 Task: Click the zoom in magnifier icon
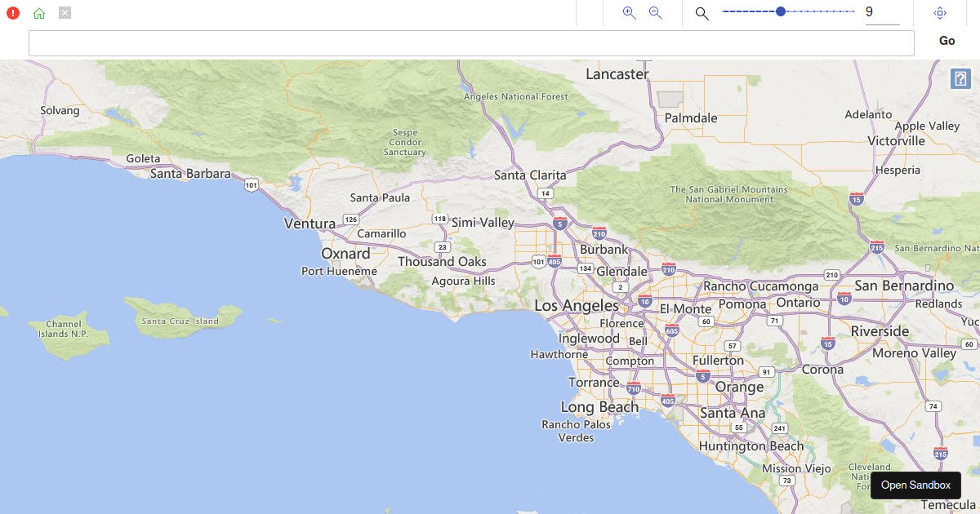629,13
